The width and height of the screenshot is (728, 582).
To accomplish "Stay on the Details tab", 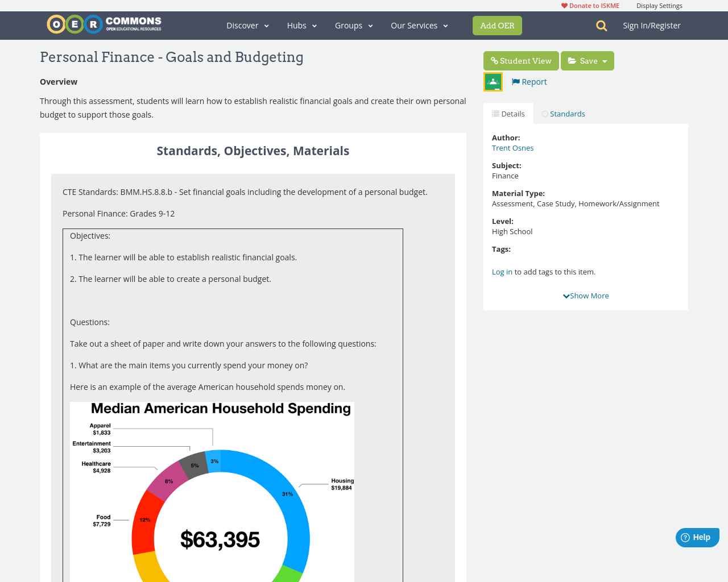I will (x=508, y=113).
